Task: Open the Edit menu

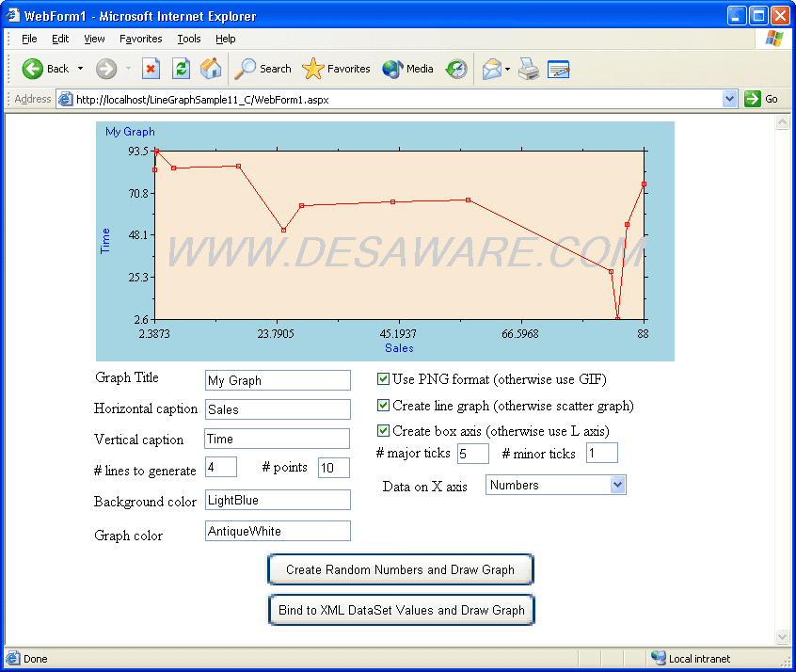Action: pyautogui.click(x=60, y=39)
